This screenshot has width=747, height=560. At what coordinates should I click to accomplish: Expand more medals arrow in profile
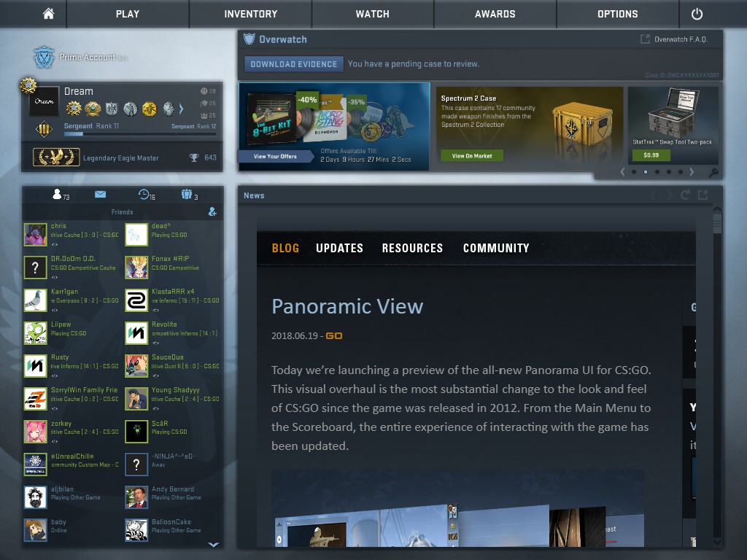coord(181,109)
